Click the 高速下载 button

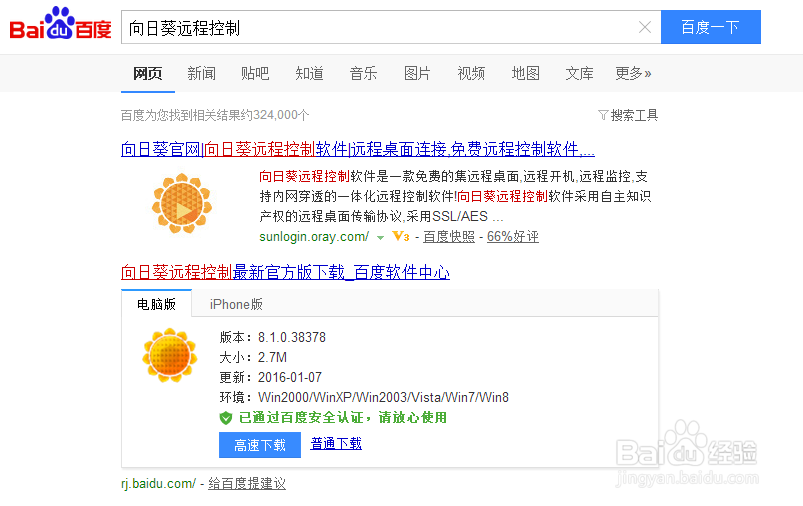pos(260,445)
